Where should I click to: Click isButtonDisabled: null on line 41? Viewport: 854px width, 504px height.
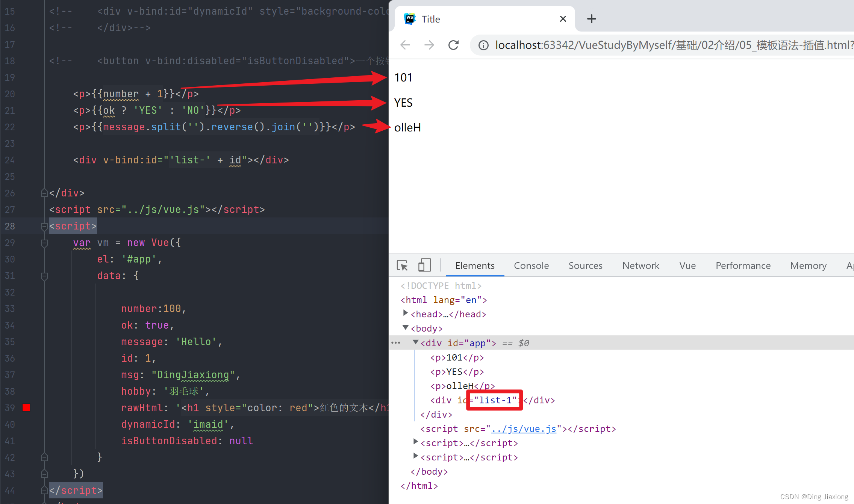(x=187, y=441)
